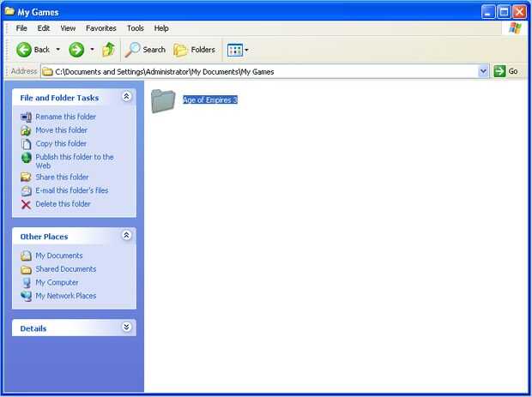Click the Shared Documents folder icon
Screen dimensions: 532x397
click(x=26, y=269)
